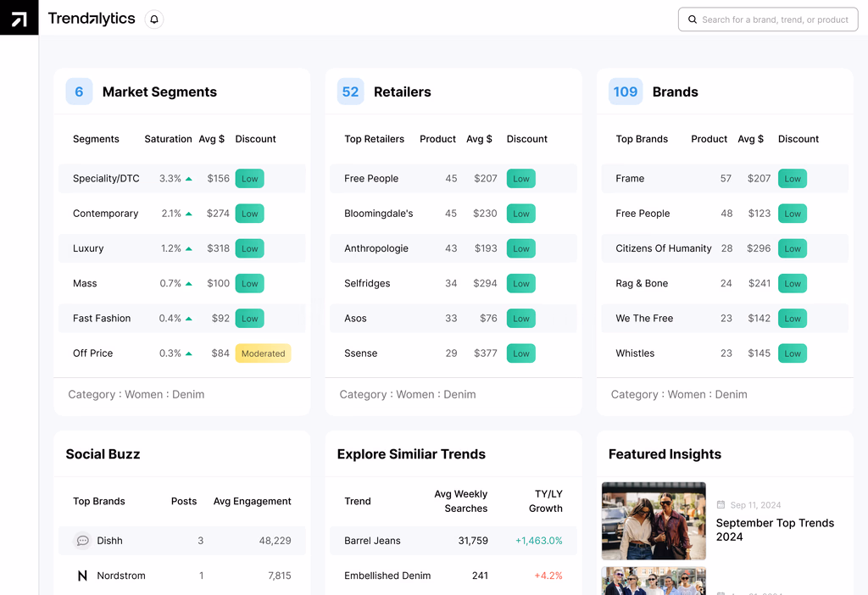
Task: Click the Trendalytics arrow logo icon
Action: click(x=19, y=18)
